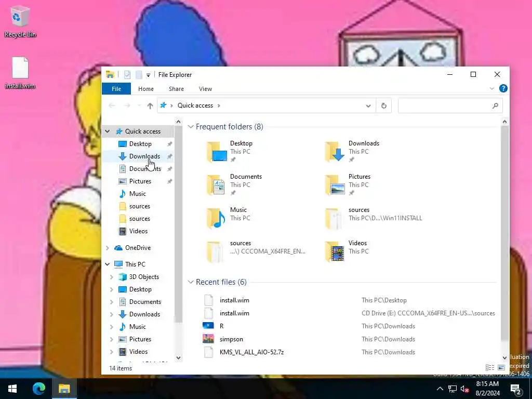
Task: Click File Explorer taskbar button
Action: (x=64, y=389)
